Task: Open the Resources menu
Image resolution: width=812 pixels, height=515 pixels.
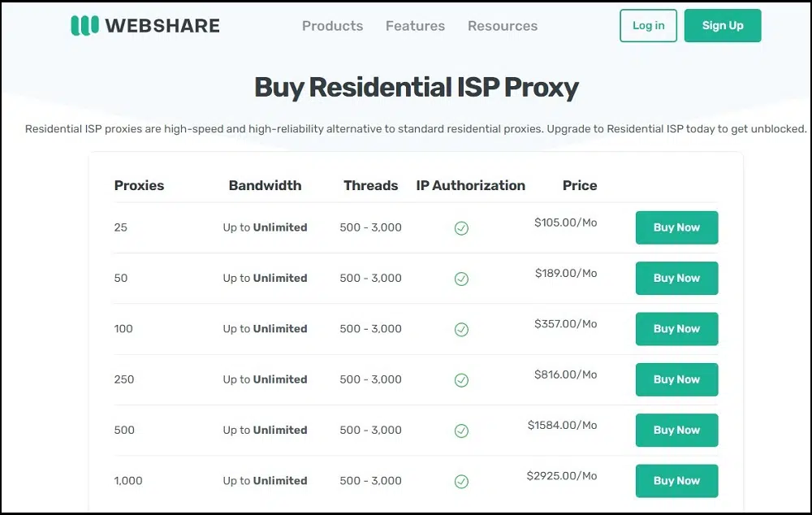Action: pyautogui.click(x=502, y=26)
